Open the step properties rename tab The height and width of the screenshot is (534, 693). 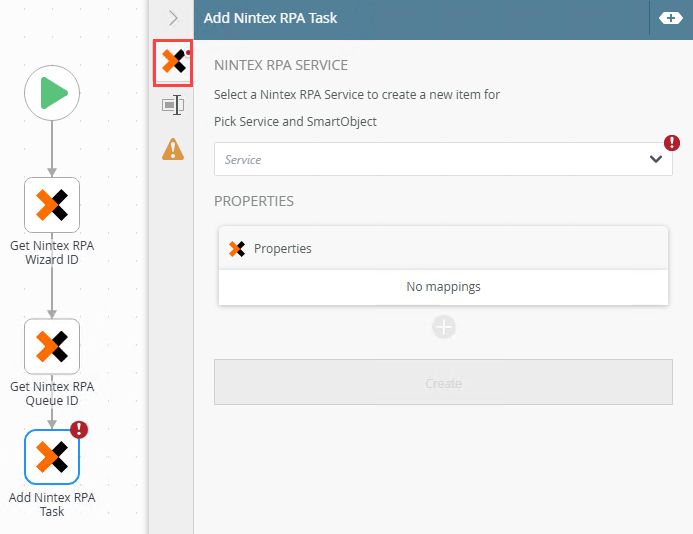(173, 105)
